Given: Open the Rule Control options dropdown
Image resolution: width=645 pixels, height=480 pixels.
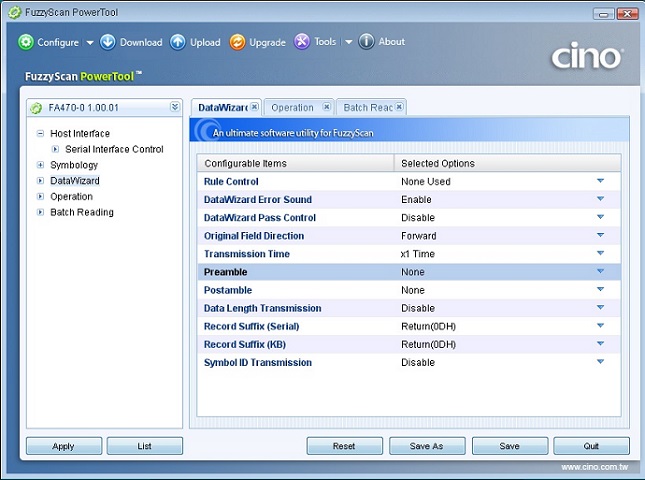Looking at the screenshot, I should (x=600, y=181).
